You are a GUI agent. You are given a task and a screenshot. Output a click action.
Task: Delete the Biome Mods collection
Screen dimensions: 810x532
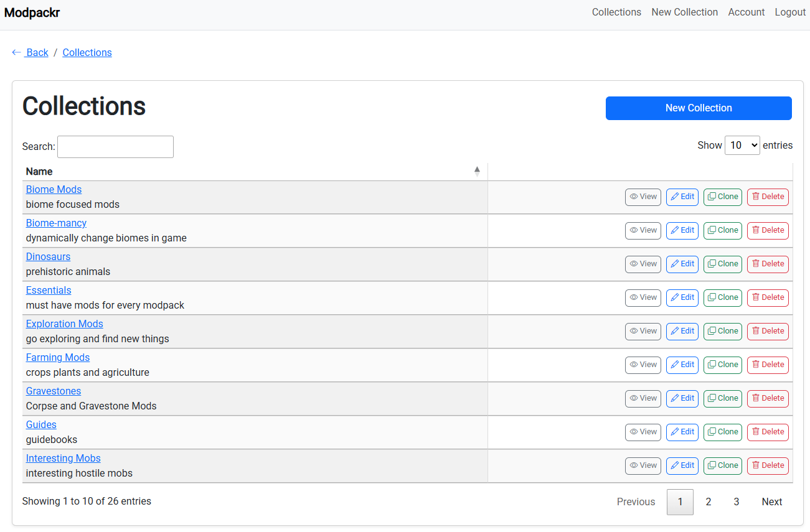tap(768, 197)
